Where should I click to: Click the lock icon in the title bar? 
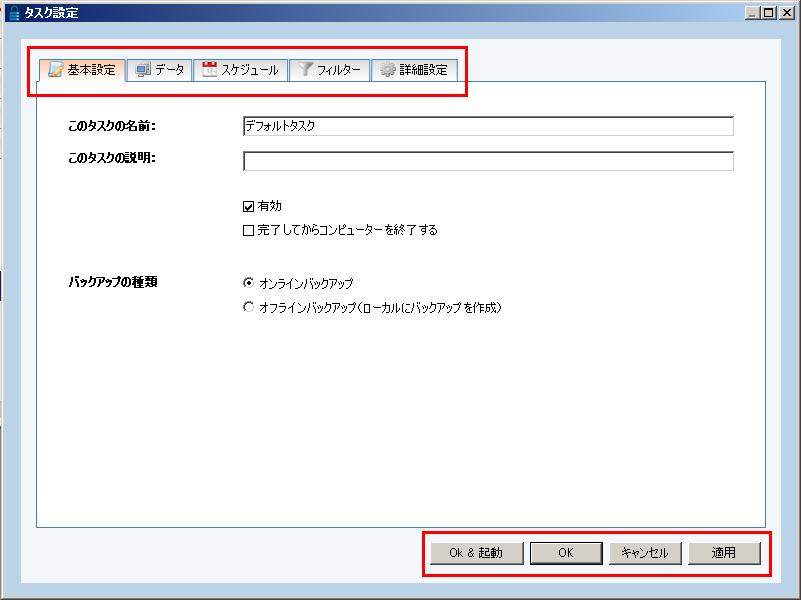pyautogui.click(x=15, y=13)
